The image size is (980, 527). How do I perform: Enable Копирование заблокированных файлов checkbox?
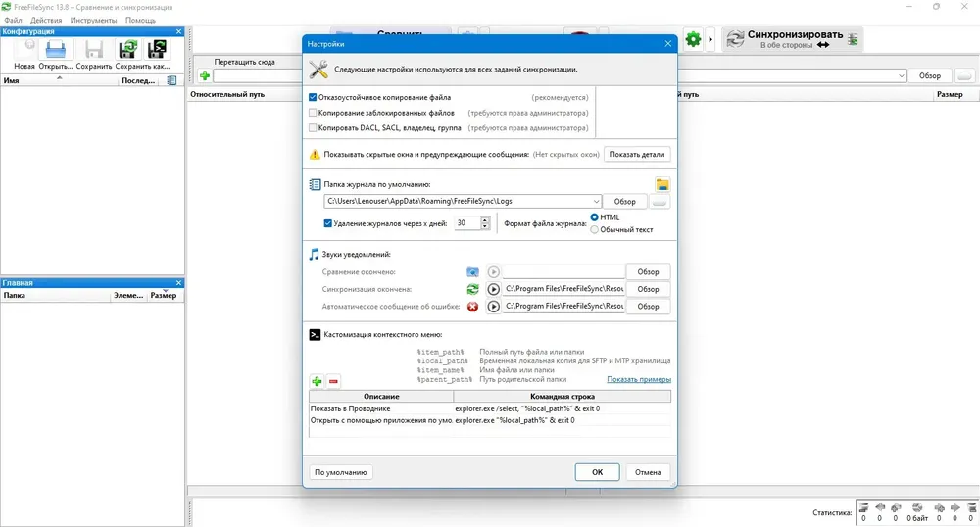click(313, 113)
